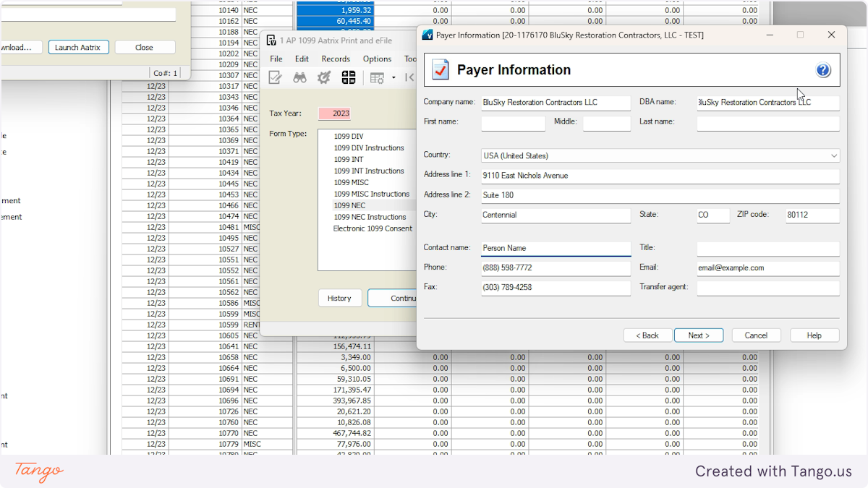
Task: Click the Fax field
Action: pyautogui.click(x=556, y=288)
